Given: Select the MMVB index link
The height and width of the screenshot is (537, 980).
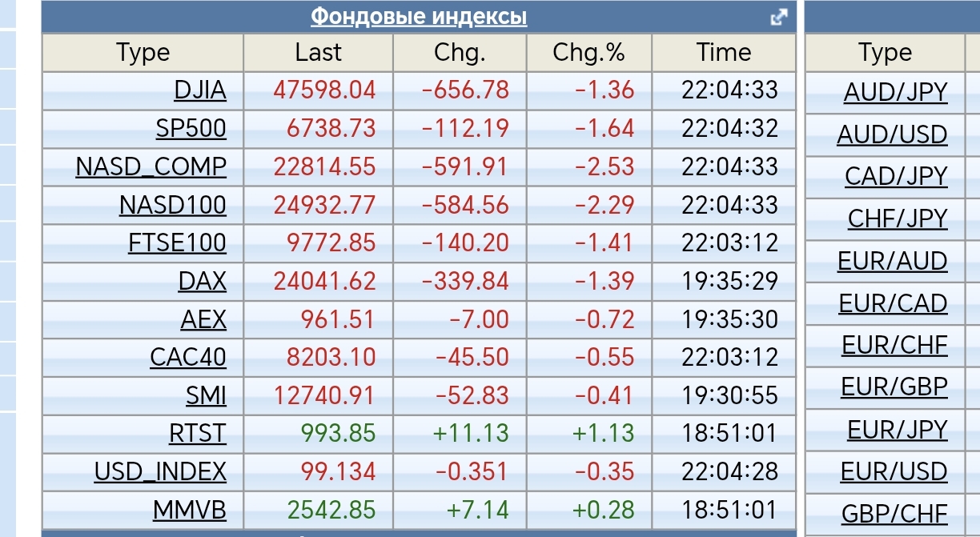Looking at the screenshot, I should [x=190, y=510].
